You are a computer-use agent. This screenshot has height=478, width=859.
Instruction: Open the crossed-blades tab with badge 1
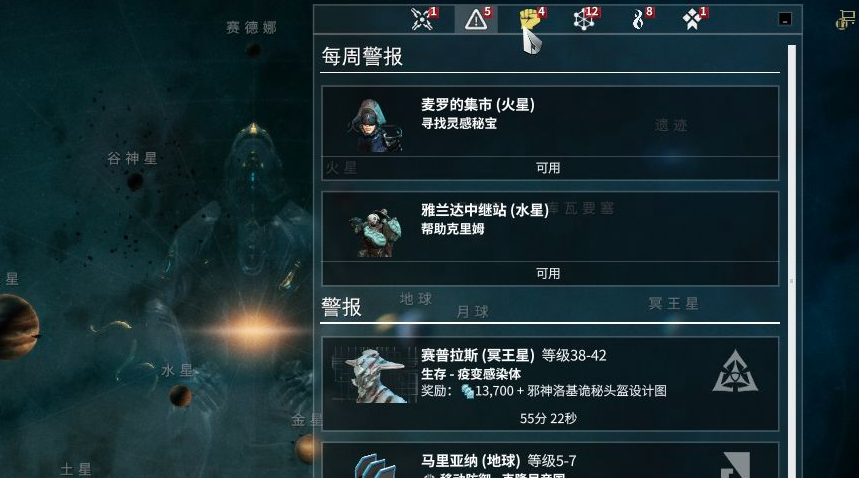coord(423,20)
